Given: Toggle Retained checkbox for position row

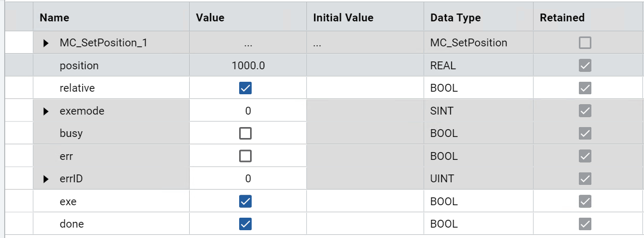Looking at the screenshot, I should tap(585, 66).
